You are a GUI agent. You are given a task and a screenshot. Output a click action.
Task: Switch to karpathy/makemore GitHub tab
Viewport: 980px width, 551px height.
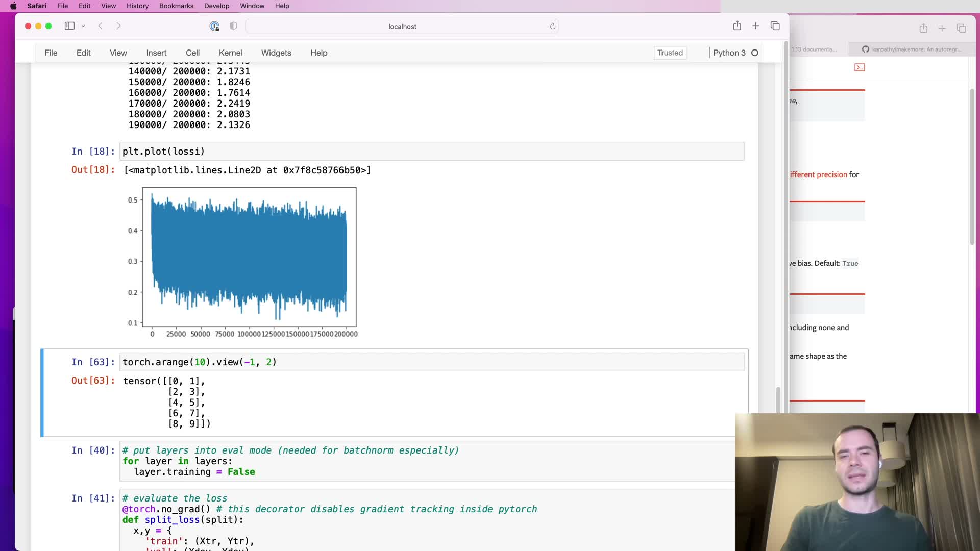[x=912, y=49]
